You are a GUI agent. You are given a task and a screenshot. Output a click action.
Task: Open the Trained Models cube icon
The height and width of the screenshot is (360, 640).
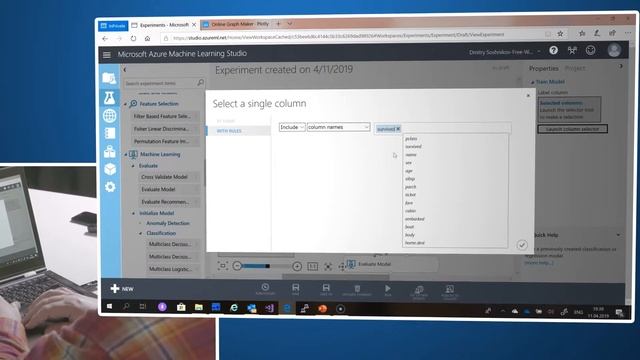point(110,169)
